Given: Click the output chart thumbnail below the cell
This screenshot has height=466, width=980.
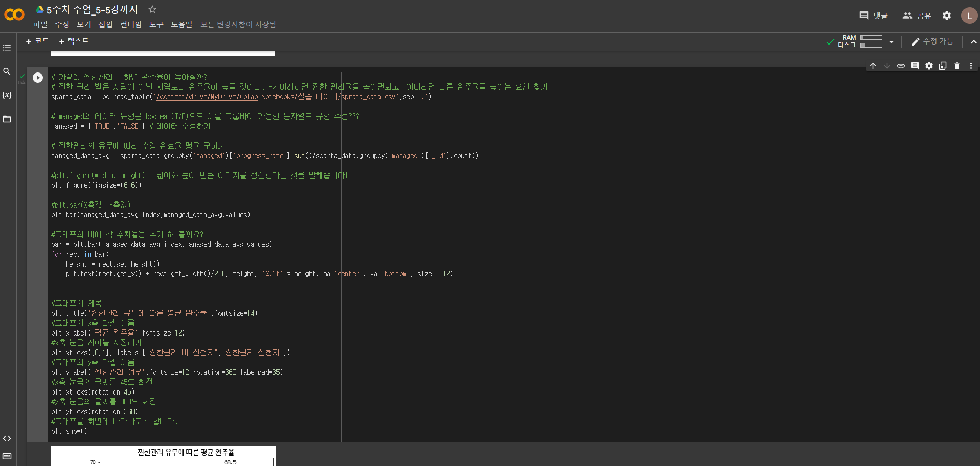Looking at the screenshot, I should (164, 456).
